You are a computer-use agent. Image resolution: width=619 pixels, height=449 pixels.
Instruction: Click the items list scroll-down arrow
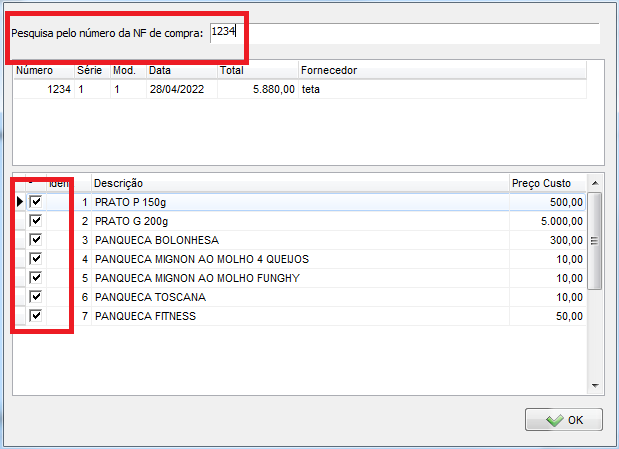pos(595,385)
